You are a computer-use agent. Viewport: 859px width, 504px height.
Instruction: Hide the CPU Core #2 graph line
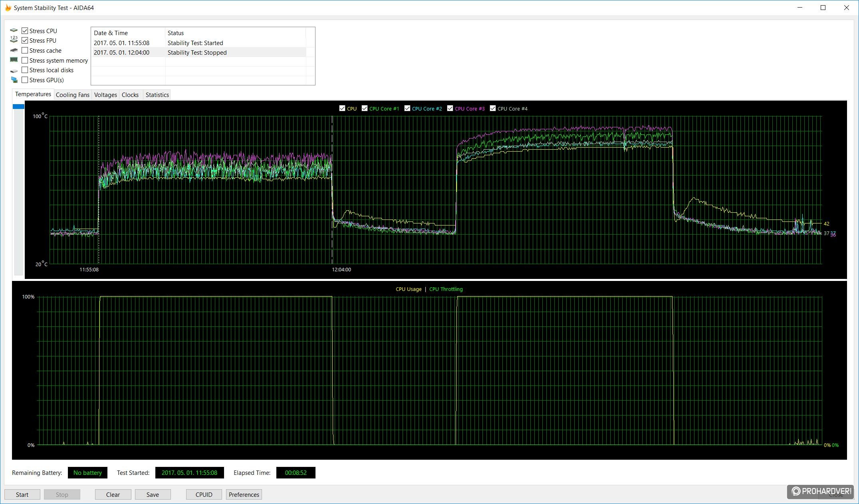click(407, 108)
